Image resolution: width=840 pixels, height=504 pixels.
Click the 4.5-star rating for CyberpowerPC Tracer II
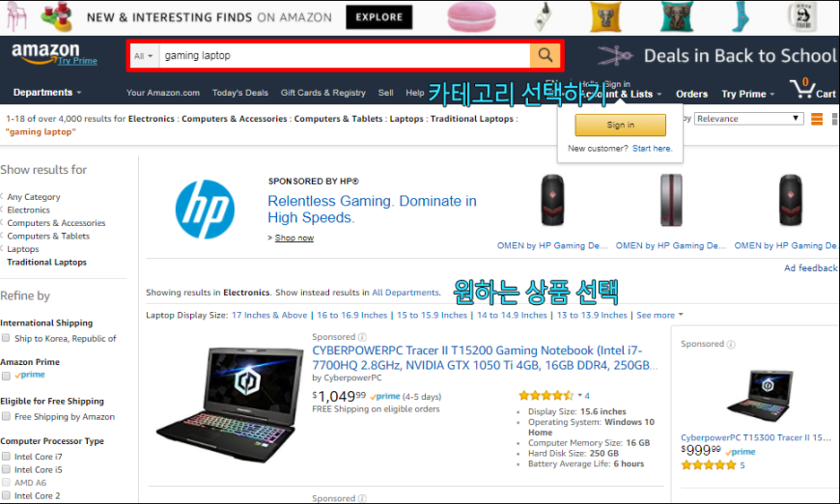pos(546,396)
